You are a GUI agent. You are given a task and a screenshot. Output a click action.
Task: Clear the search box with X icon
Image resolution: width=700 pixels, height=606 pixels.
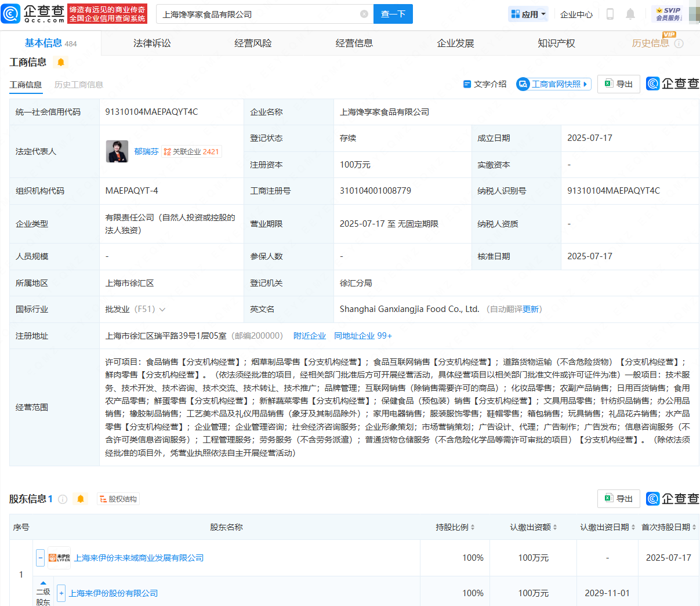[364, 14]
